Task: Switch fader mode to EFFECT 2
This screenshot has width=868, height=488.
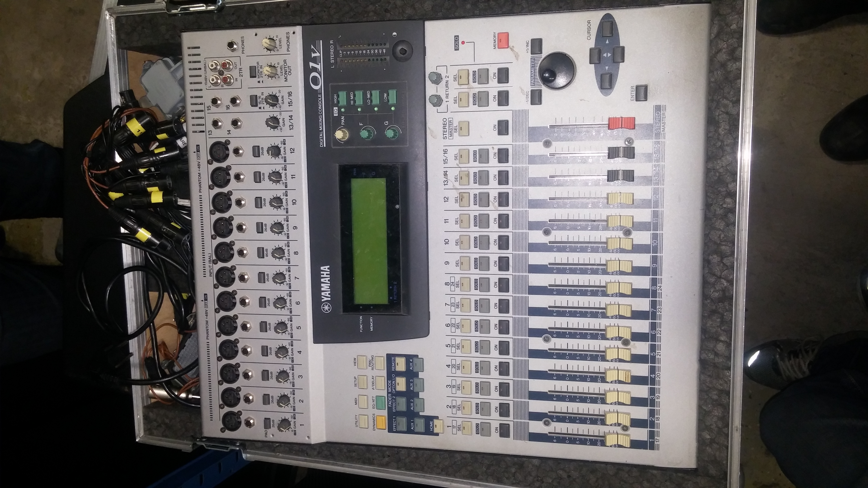Action: 401,404
